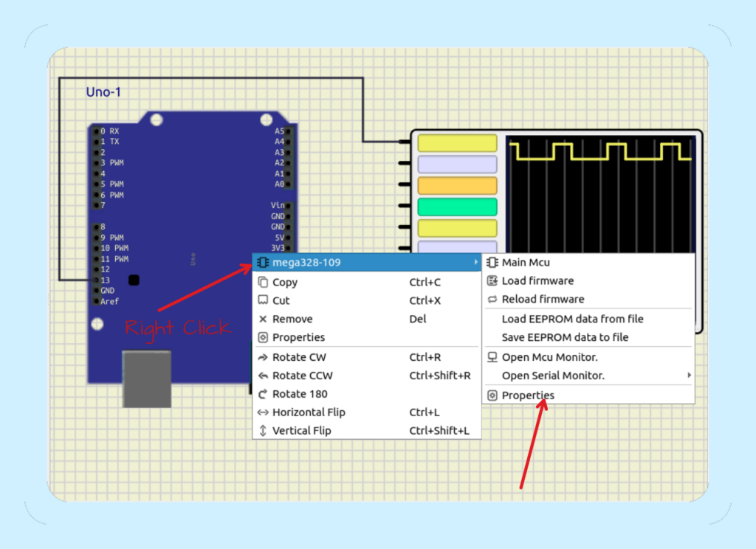756x549 pixels.
Task: Click the Rotate CW arrow icon
Action: (x=263, y=357)
